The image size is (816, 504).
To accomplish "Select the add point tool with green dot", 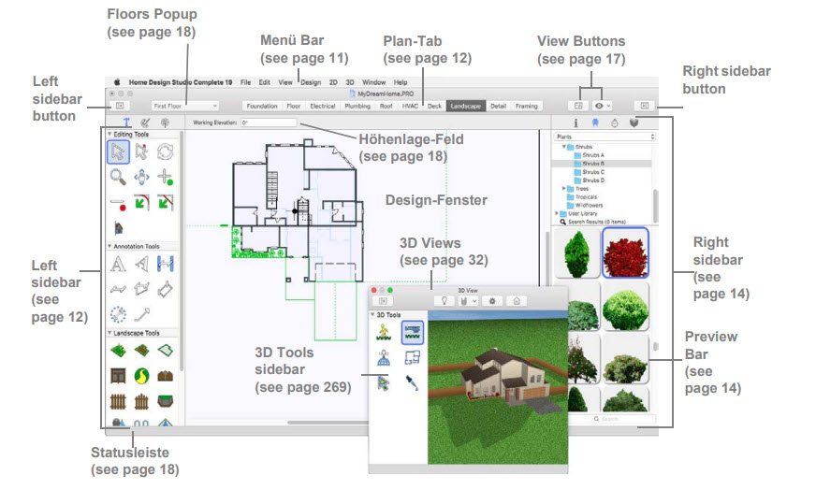I will (165, 177).
